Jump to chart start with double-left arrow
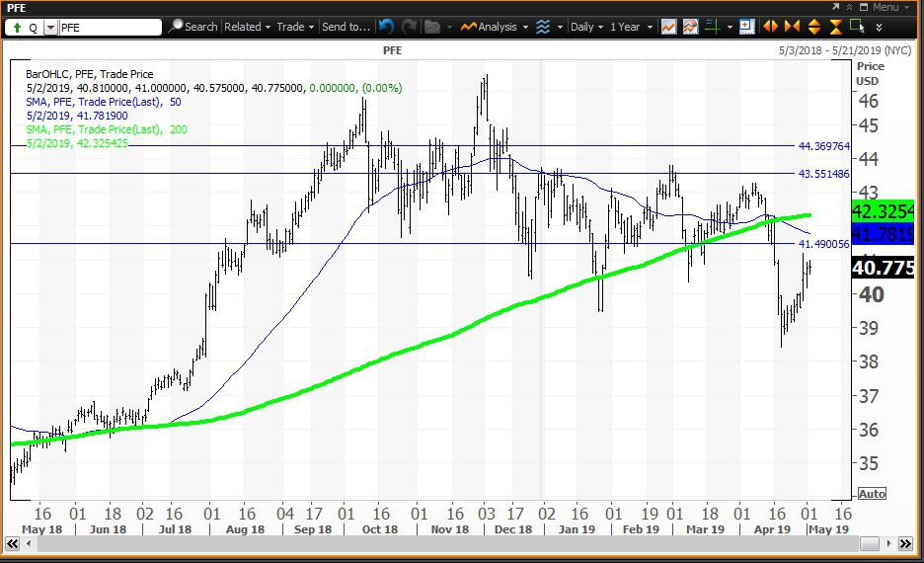This screenshot has height=563, width=924. [13, 543]
